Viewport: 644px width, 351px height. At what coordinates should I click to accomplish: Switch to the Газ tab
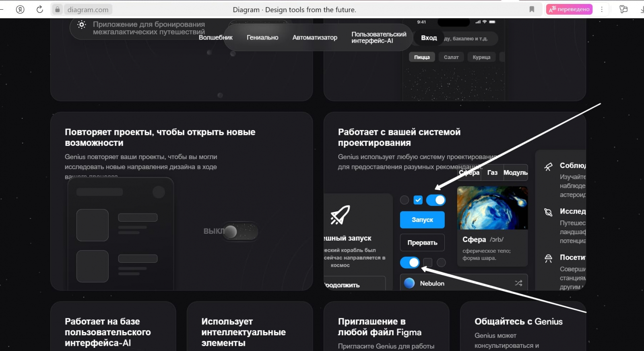pos(492,172)
